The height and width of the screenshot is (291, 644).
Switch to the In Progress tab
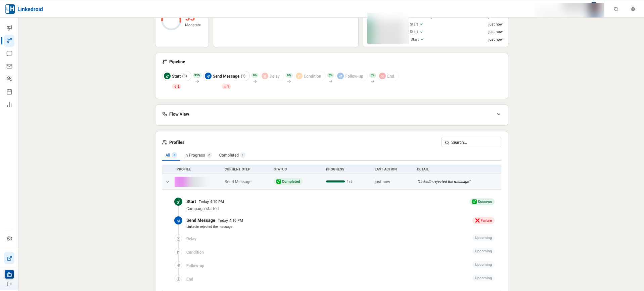click(198, 155)
